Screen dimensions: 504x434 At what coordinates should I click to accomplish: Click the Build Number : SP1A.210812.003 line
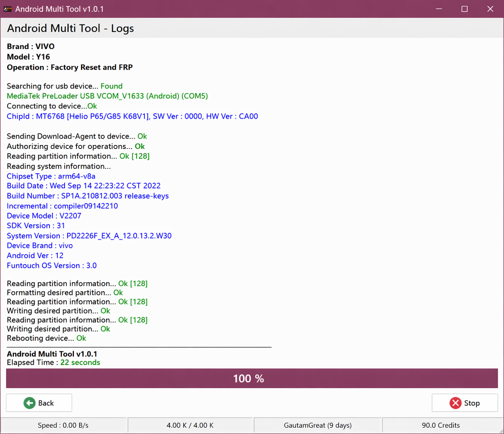[88, 196]
